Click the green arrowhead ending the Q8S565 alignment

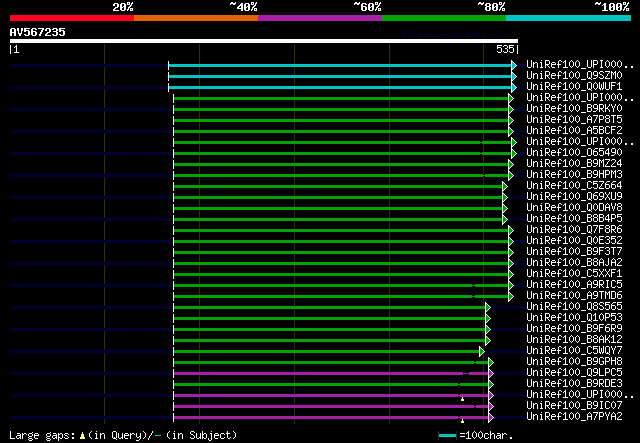[x=488, y=307]
